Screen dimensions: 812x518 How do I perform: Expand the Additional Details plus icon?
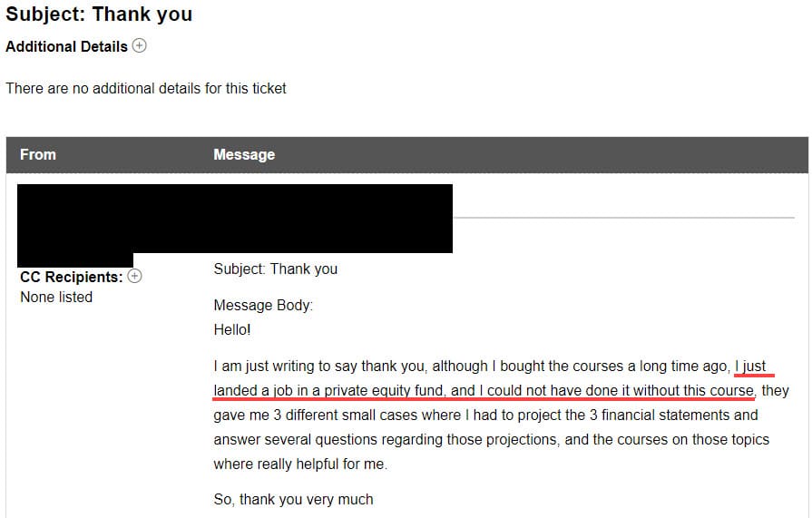point(139,45)
